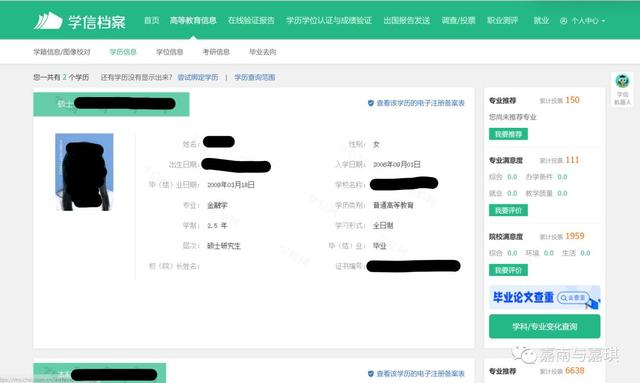Click the 专业满意度 vote count 111

572,160
